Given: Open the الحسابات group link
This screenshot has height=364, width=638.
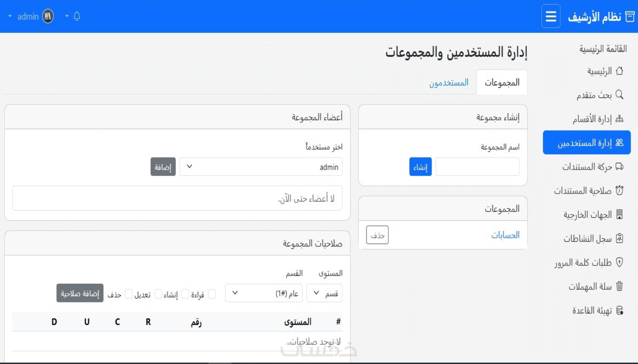Looking at the screenshot, I should (x=506, y=235).
